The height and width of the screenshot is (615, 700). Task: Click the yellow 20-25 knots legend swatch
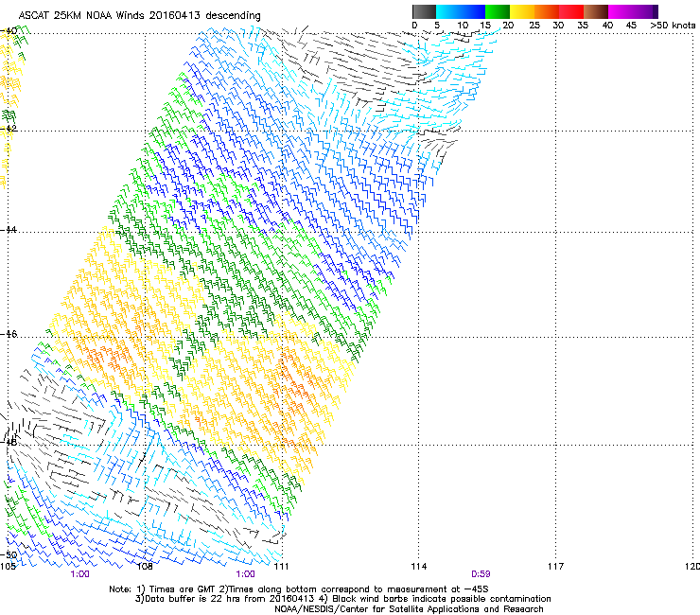[522, 11]
